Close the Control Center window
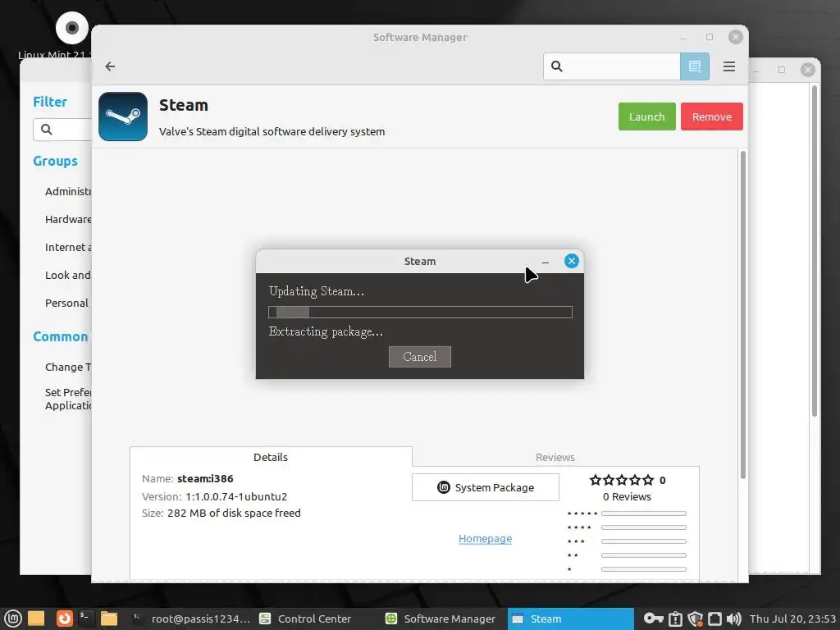This screenshot has width=840, height=630. tap(808, 70)
